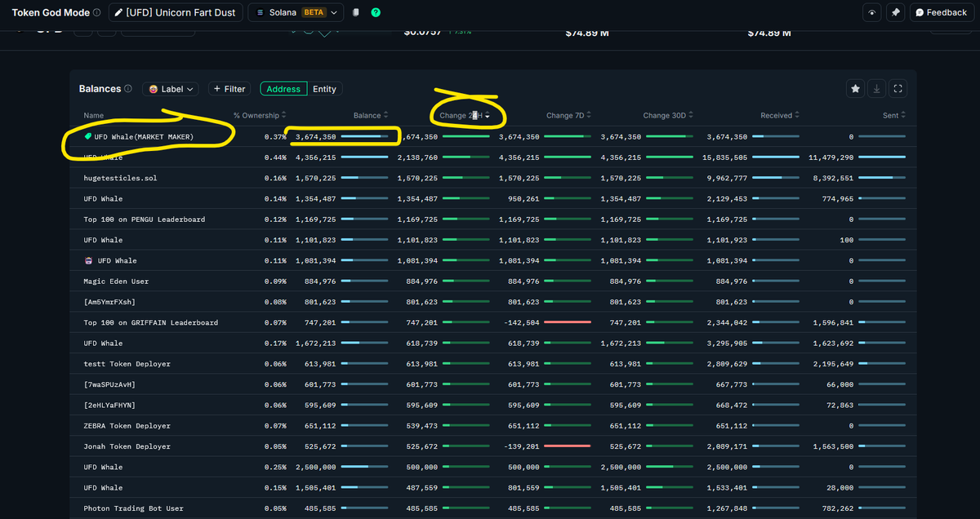
Task: Click the watch (eye) icon in the top bar
Action: tap(873, 13)
